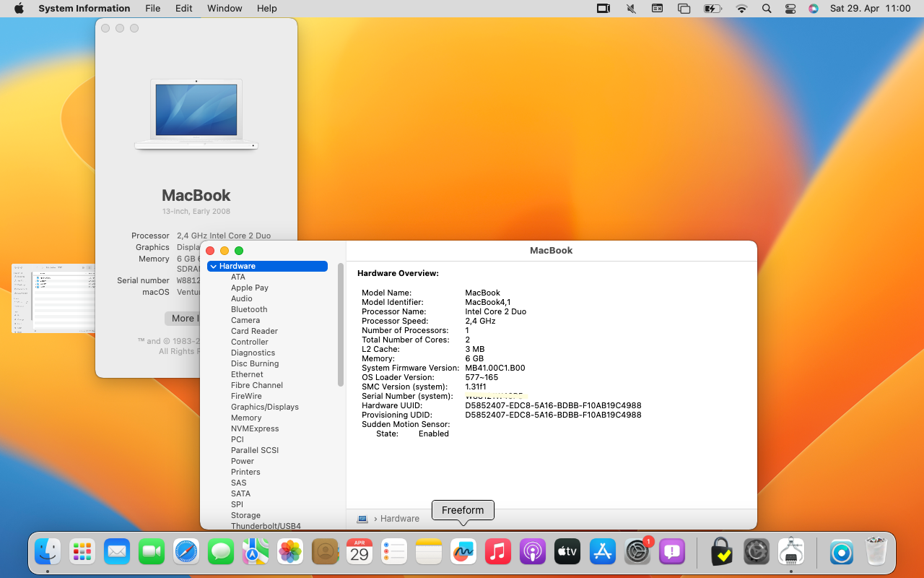Open Apple TV in the Dock
Screen dimensions: 924x578
(567, 552)
